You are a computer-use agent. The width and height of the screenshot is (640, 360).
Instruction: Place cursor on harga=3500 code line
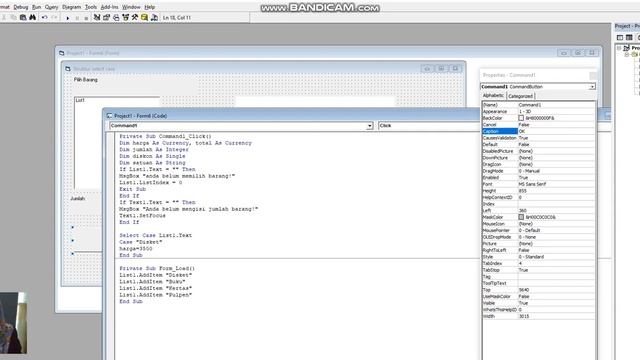136,249
